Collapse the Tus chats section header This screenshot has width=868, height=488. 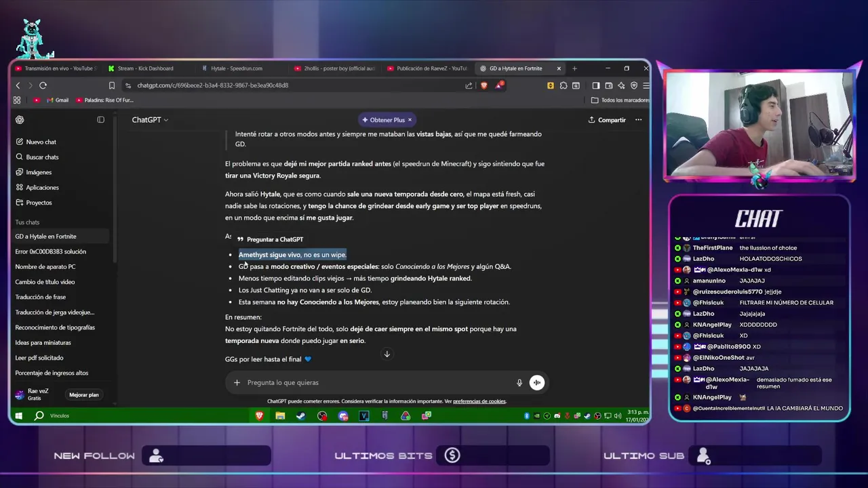tap(27, 222)
